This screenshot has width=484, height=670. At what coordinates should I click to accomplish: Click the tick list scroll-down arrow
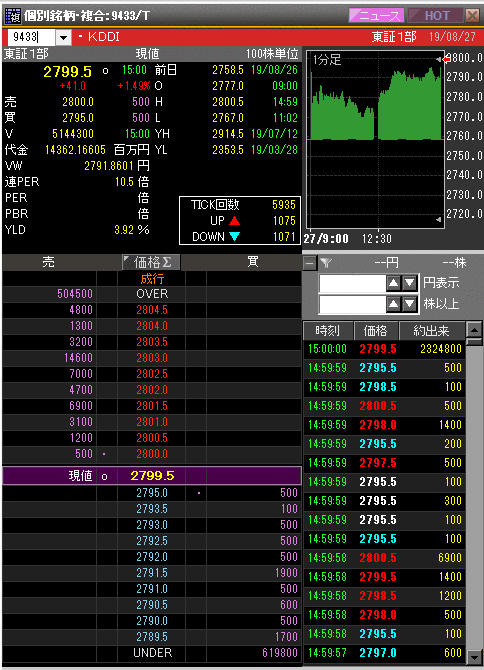point(474,656)
